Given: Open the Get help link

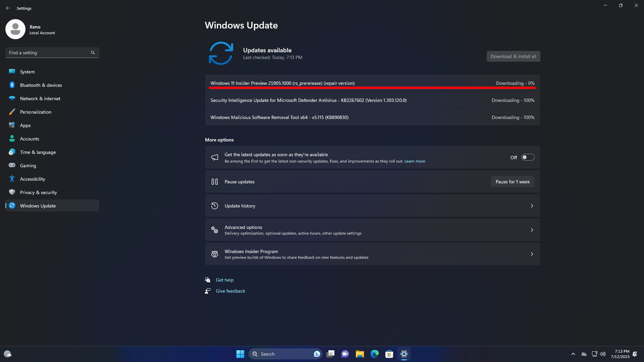Looking at the screenshot, I should [x=225, y=280].
